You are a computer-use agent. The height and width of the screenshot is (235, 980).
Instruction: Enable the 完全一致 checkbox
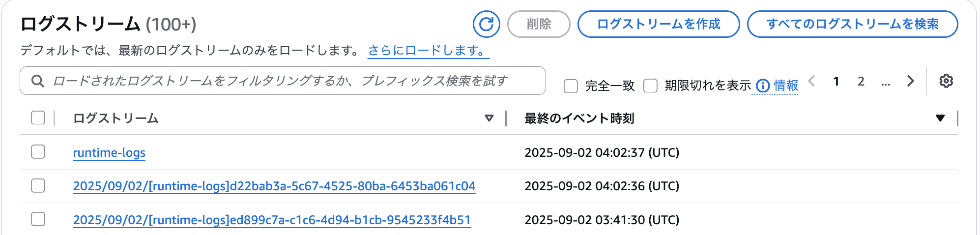click(571, 86)
